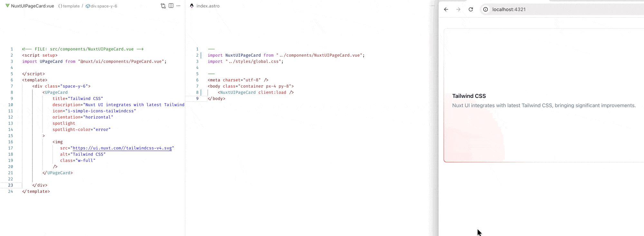Open the tailwindcss-v4.svg URL link in code
The image size is (644, 236).
(122, 148)
